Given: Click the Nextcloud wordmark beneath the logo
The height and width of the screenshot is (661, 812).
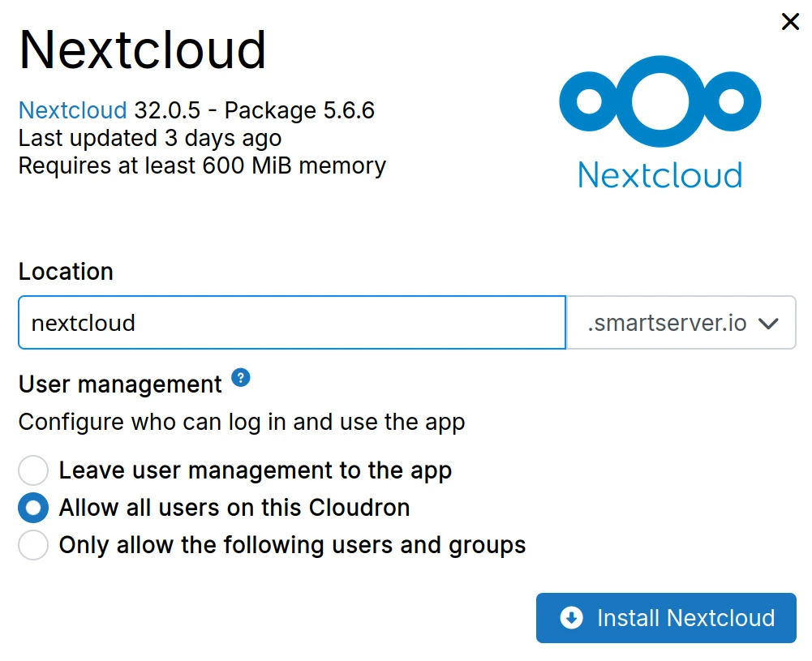Looking at the screenshot, I should click(659, 175).
